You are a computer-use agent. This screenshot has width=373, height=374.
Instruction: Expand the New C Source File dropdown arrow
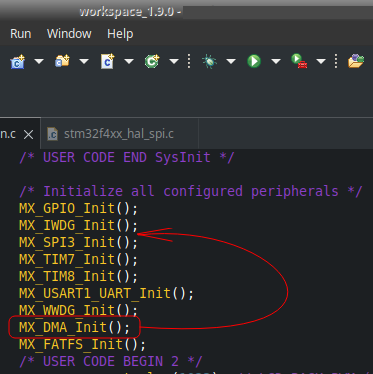(129, 61)
